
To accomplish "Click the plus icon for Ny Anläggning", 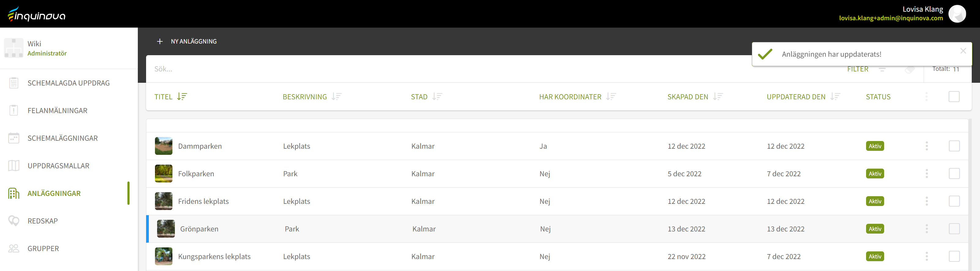I will tap(160, 41).
